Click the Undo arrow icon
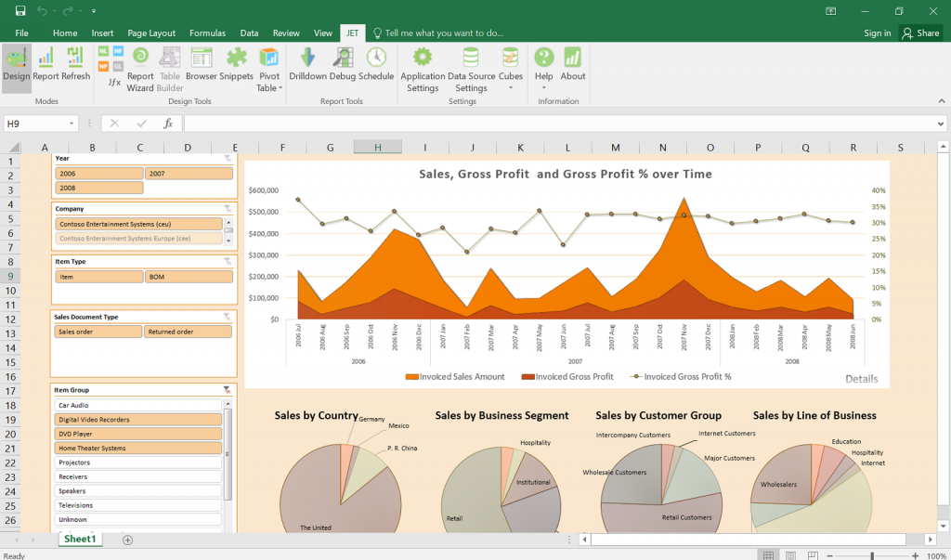The width and height of the screenshot is (951, 560). click(x=41, y=10)
